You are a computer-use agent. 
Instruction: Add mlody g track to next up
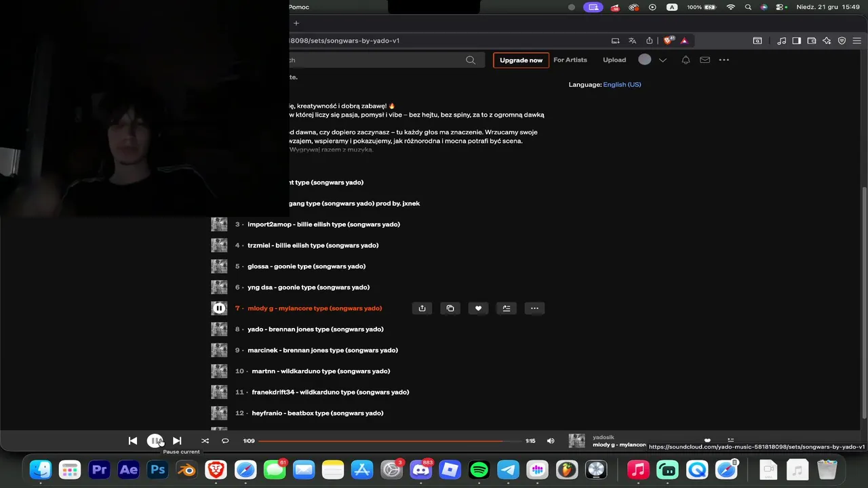(x=507, y=308)
